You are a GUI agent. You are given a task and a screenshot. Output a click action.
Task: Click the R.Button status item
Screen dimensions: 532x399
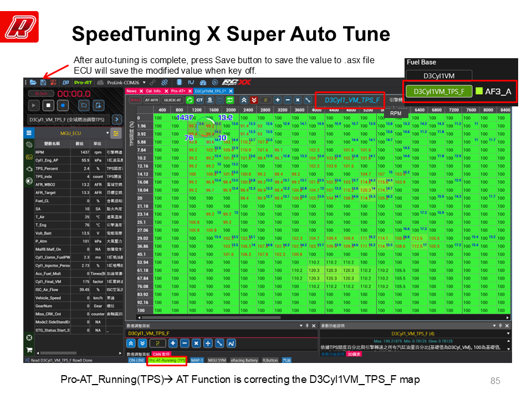[270, 360]
